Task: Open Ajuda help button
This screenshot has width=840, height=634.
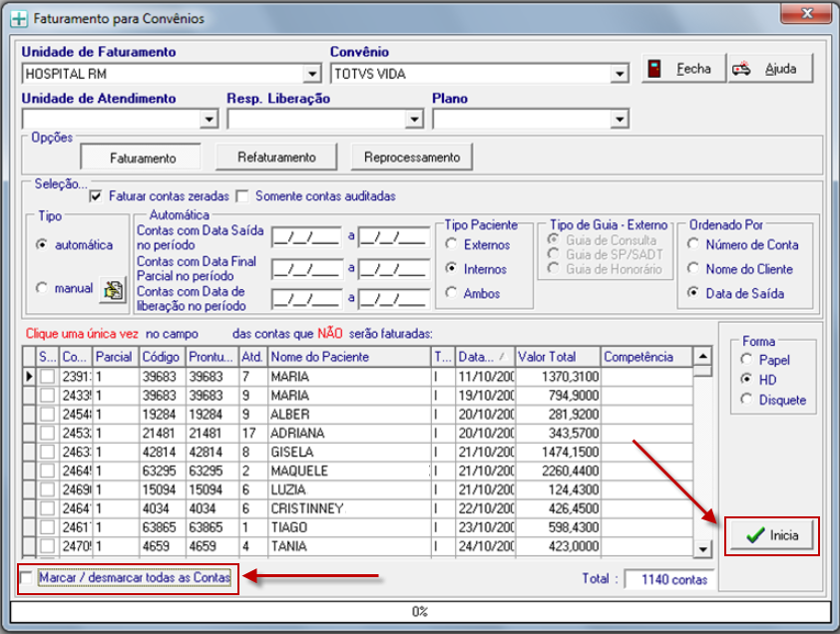Action: coord(770,69)
